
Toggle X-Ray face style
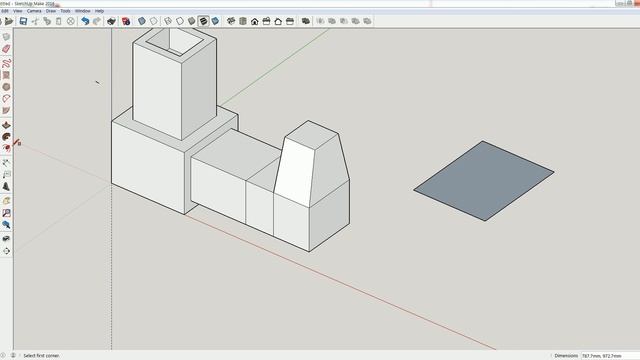tap(142, 21)
